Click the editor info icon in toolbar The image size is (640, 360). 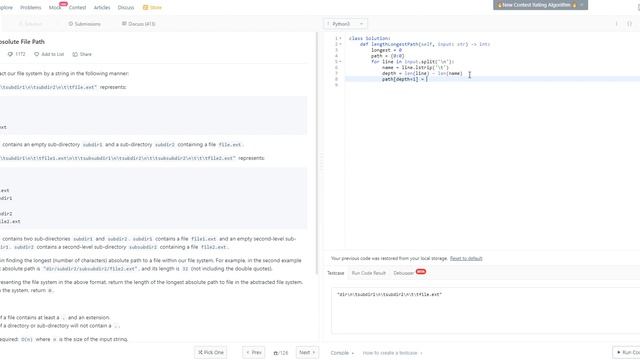pyautogui.click(x=616, y=24)
